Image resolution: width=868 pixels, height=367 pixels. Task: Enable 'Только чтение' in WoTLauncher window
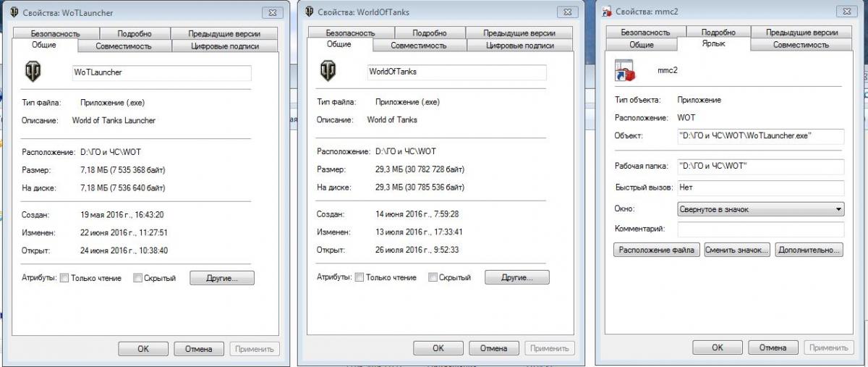pyautogui.click(x=64, y=278)
